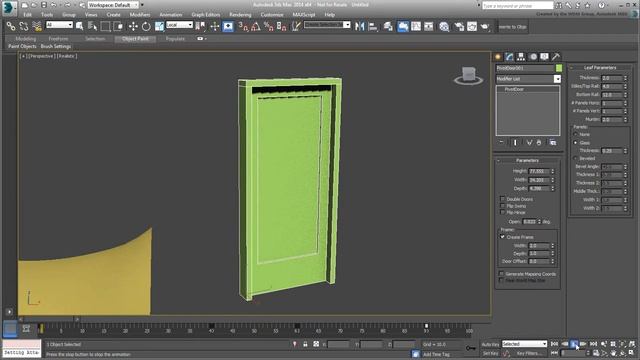Viewport: 640px width, 360px height.
Task: Switch to the Freeform ribbon tab
Action: [x=58, y=39]
